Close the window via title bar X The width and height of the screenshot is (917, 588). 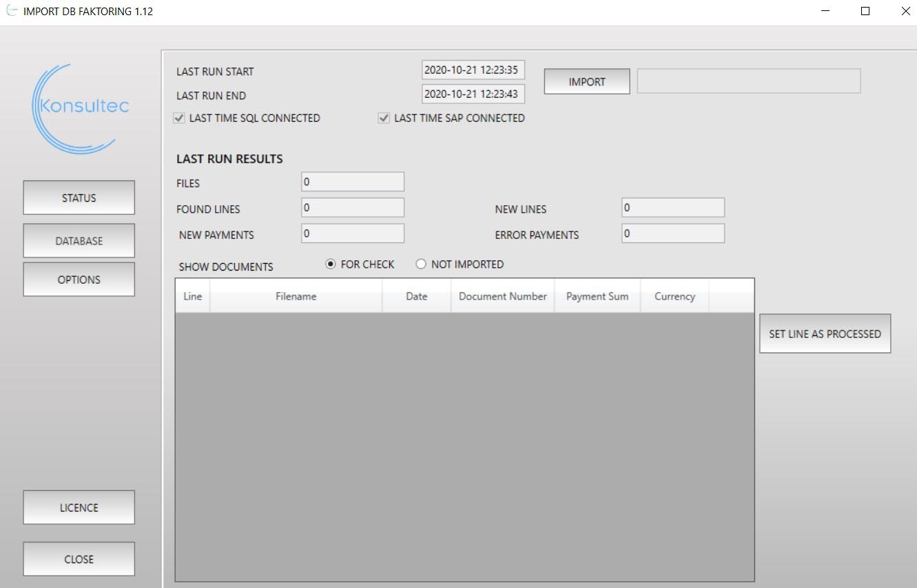click(906, 11)
